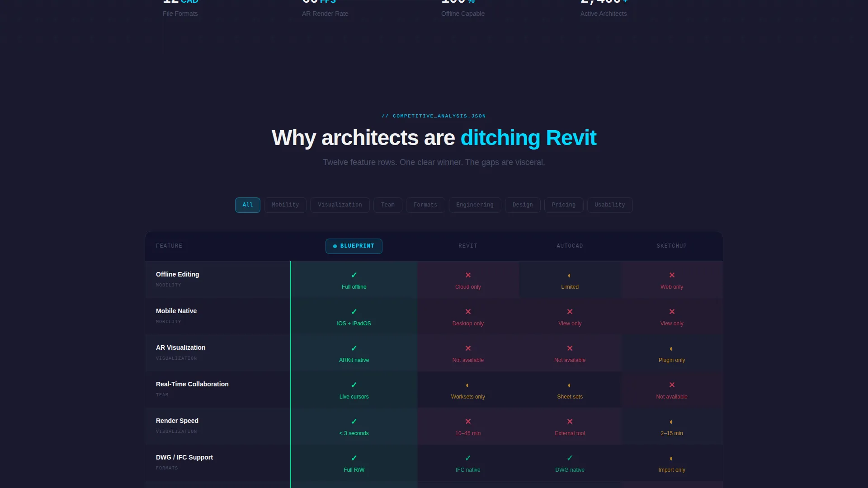Click the AR Render Rate stat label
The width and height of the screenshot is (868, 488).
click(325, 14)
